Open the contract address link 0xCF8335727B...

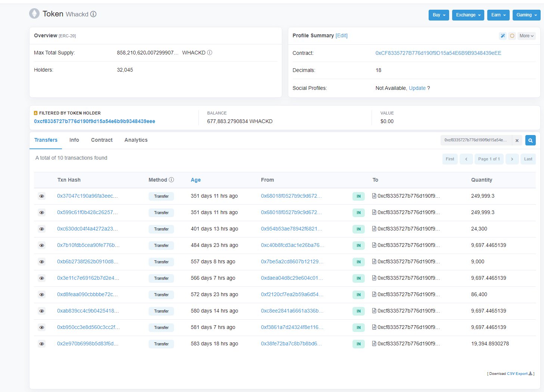[438, 53]
